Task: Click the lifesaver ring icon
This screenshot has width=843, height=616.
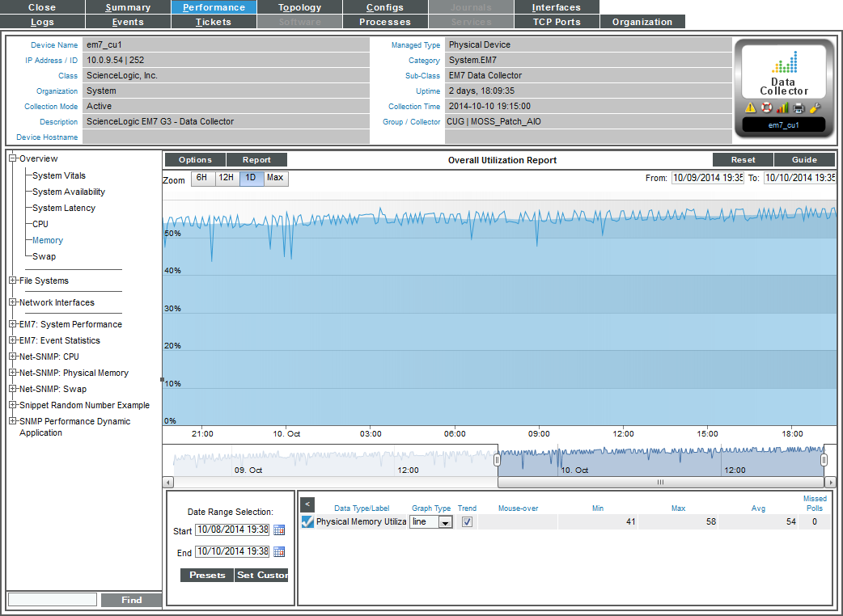Action: tap(767, 108)
